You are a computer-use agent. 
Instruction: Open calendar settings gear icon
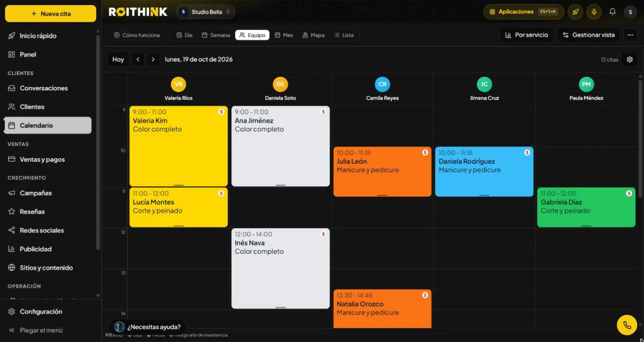630,59
